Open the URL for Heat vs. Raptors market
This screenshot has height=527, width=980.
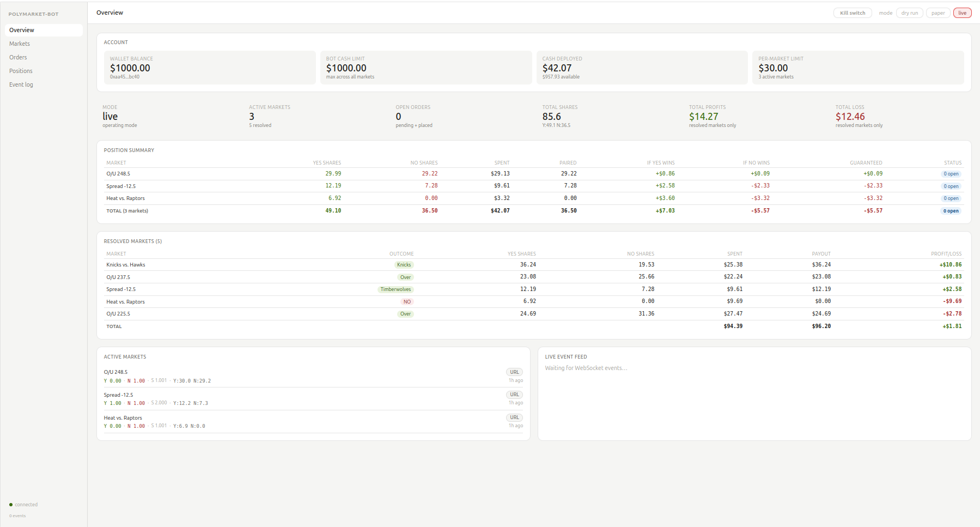514,417
